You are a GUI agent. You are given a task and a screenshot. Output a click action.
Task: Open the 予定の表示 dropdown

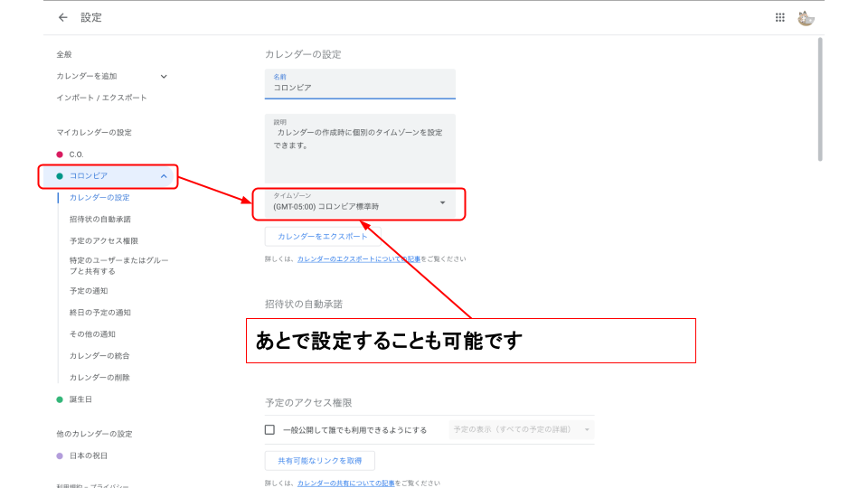[x=522, y=429]
